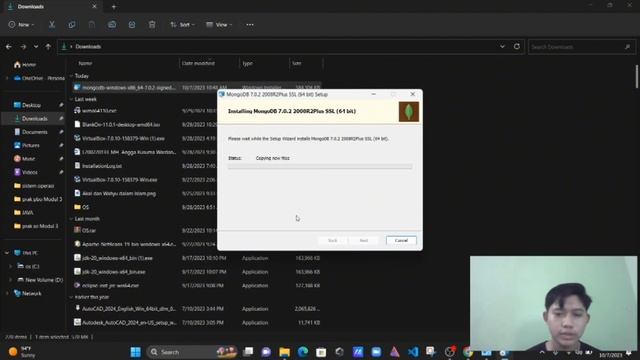Viewport: 640px width, 360px height.
Task: Open the New item dropdown
Action: tap(21, 25)
